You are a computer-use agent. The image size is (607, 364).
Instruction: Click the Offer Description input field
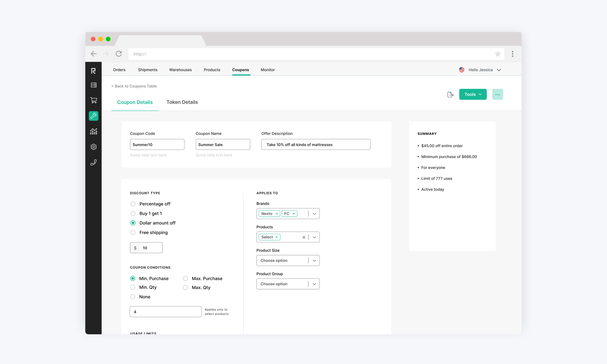[x=316, y=144]
